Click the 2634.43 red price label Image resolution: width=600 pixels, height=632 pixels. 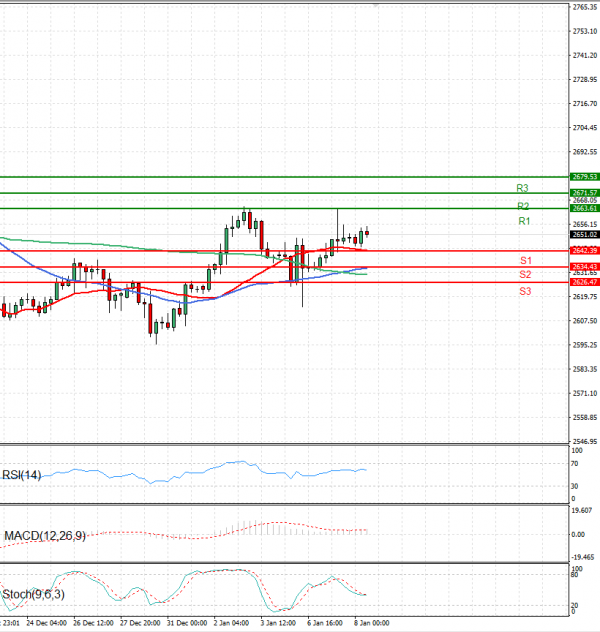point(585,267)
